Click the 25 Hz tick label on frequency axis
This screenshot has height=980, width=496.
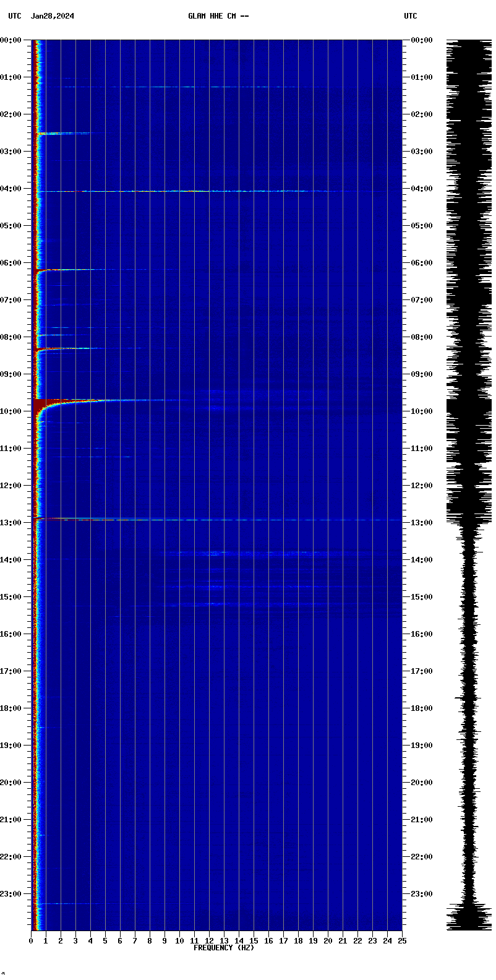pos(402,941)
